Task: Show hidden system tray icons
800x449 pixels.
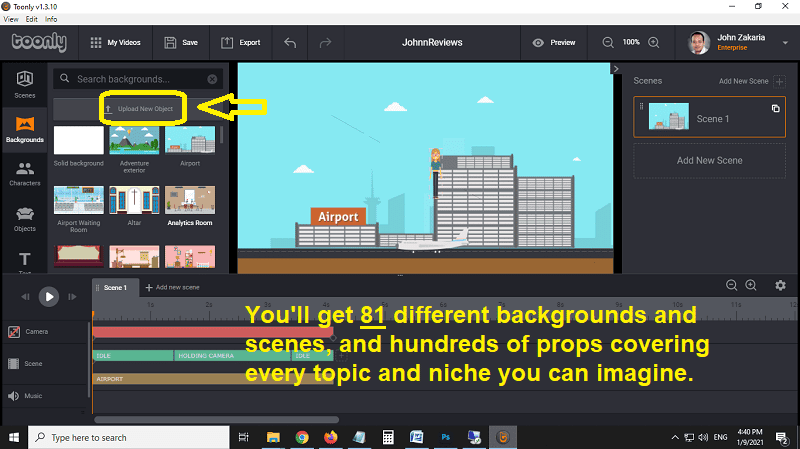Action: (674, 437)
